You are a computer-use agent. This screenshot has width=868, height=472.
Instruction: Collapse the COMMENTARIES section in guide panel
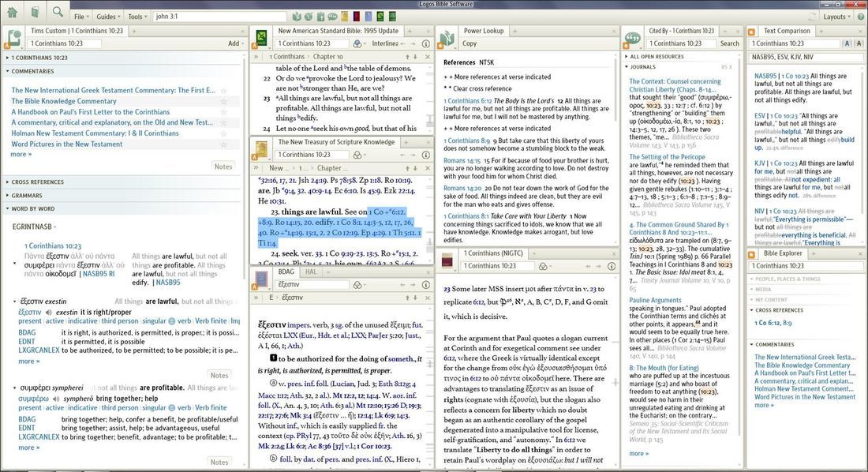(31, 72)
